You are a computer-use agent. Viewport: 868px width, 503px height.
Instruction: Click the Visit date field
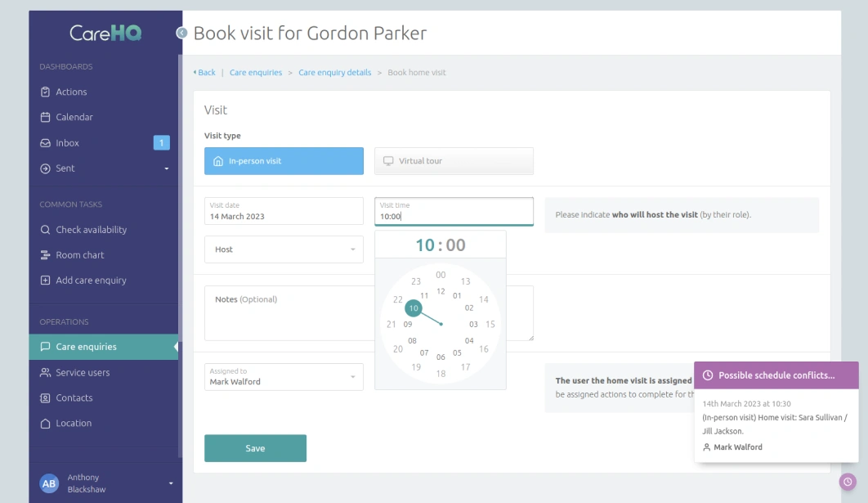284,211
